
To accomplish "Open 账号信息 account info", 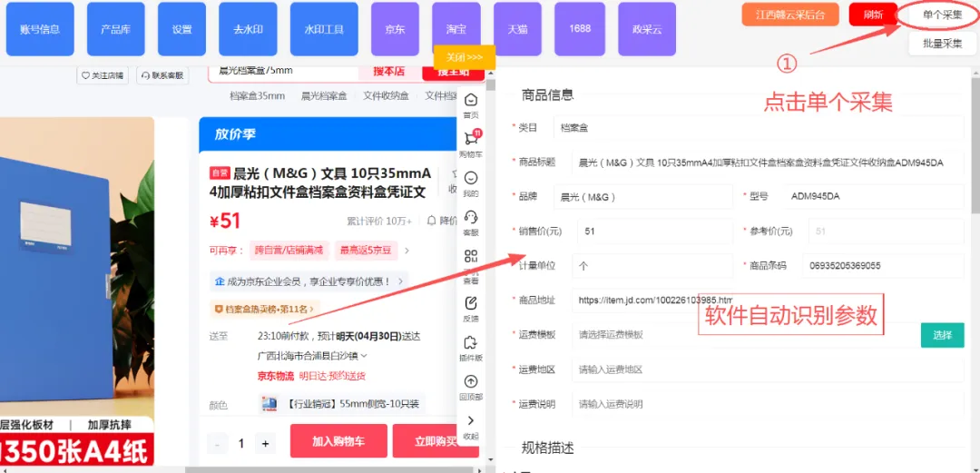I will click(x=40, y=29).
